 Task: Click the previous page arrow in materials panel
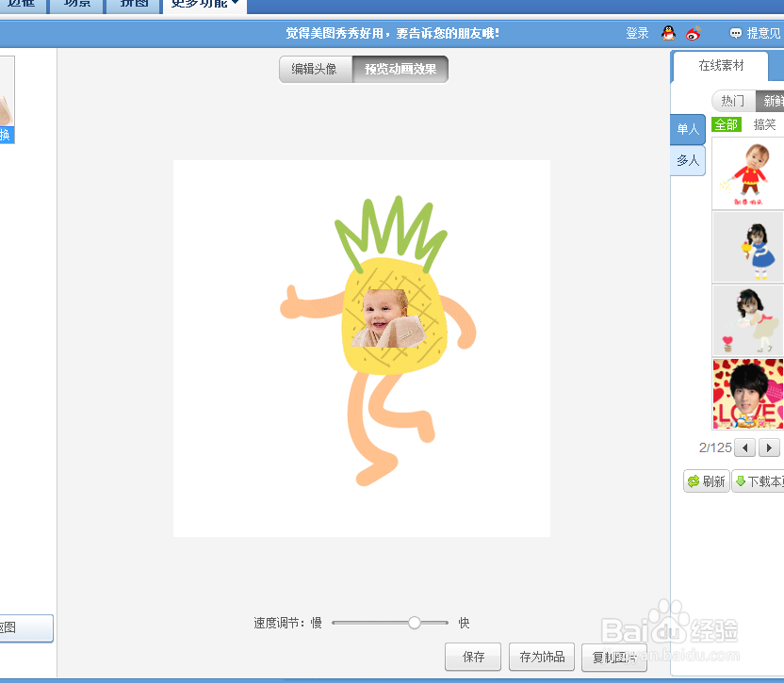point(744,447)
